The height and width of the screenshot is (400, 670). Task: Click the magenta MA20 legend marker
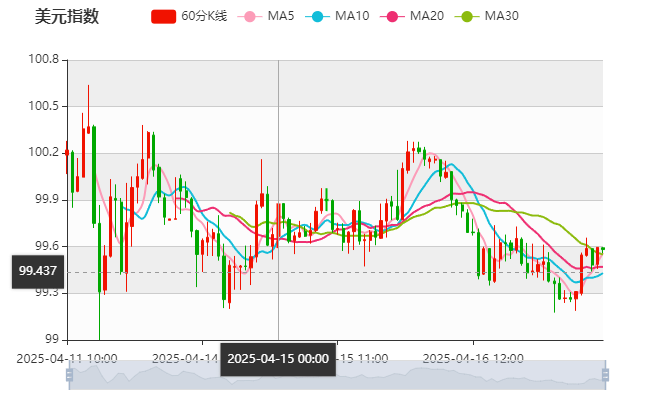point(391,16)
